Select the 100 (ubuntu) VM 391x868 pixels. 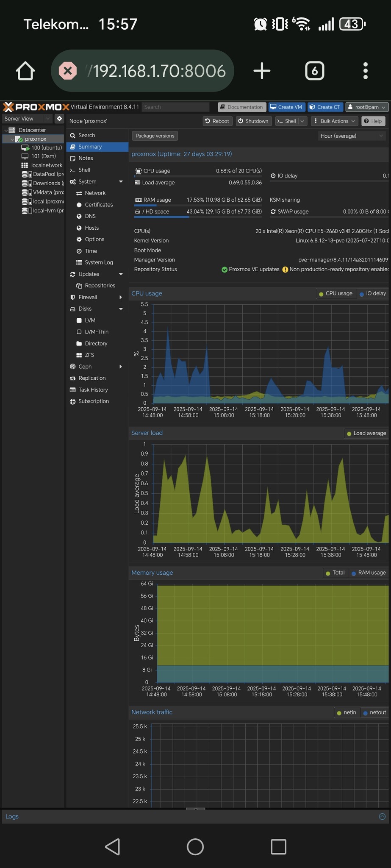pos(46,147)
